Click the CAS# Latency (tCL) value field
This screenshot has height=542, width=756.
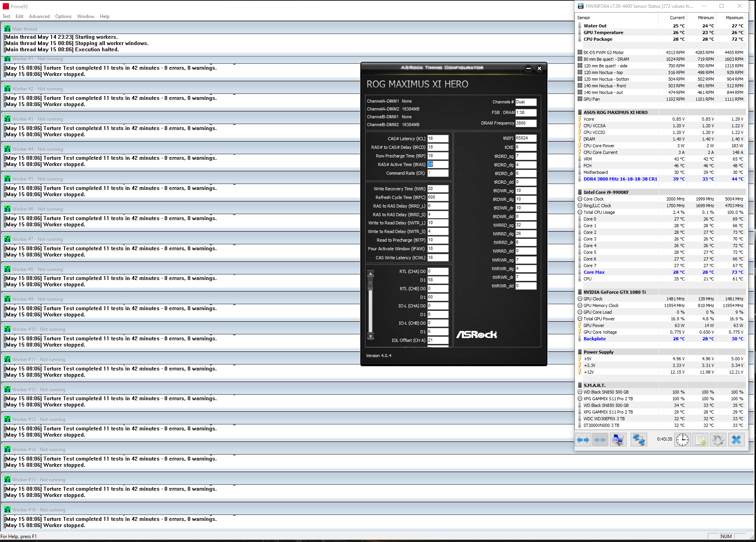(x=437, y=139)
